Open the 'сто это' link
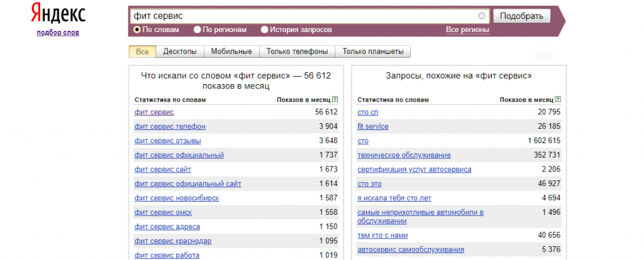 370,184
